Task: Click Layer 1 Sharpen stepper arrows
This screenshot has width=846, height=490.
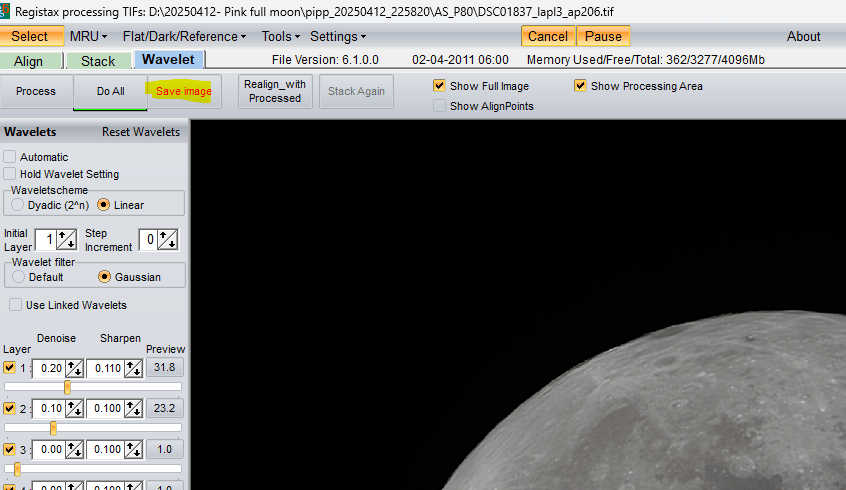Action: 133,369
